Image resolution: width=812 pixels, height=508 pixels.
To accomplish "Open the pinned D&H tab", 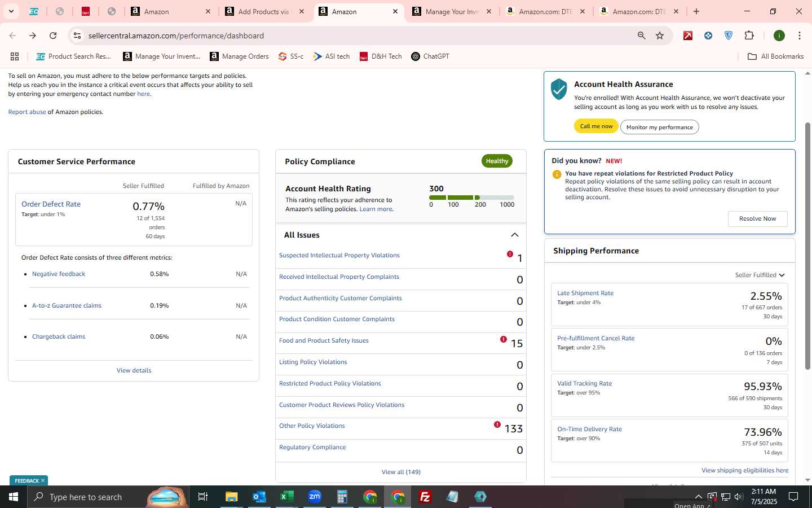I will (86, 11).
